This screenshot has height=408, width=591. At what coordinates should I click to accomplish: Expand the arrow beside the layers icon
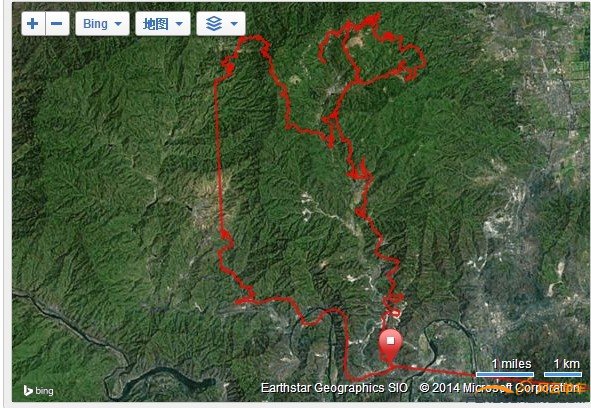[234, 24]
